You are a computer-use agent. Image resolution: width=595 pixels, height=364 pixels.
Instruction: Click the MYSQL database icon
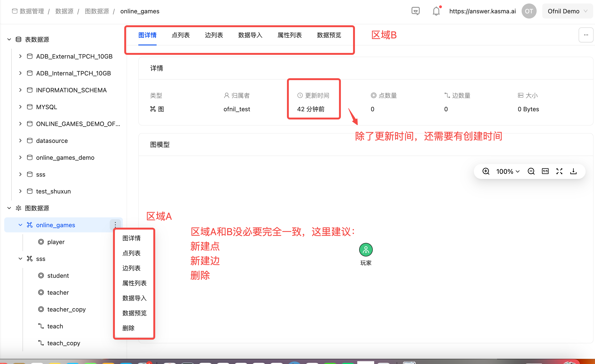30,107
